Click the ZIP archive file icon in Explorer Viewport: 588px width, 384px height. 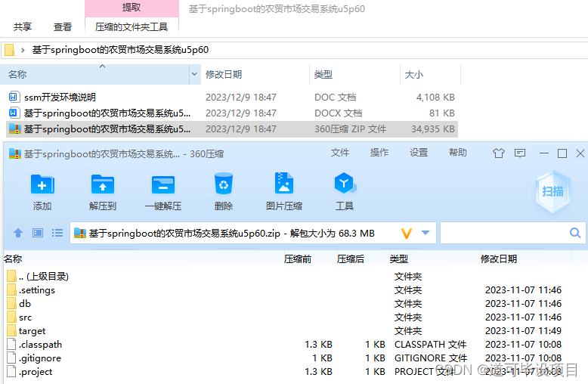pyautogui.click(x=14, y=129)
